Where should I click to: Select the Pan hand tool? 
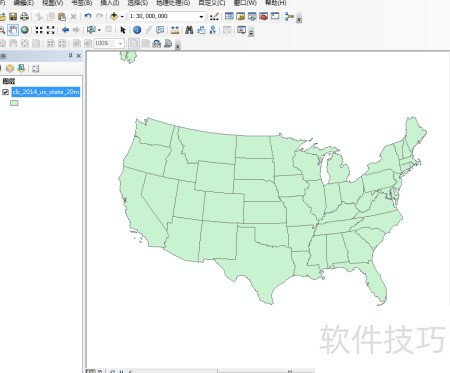click(x=13, y=30)
